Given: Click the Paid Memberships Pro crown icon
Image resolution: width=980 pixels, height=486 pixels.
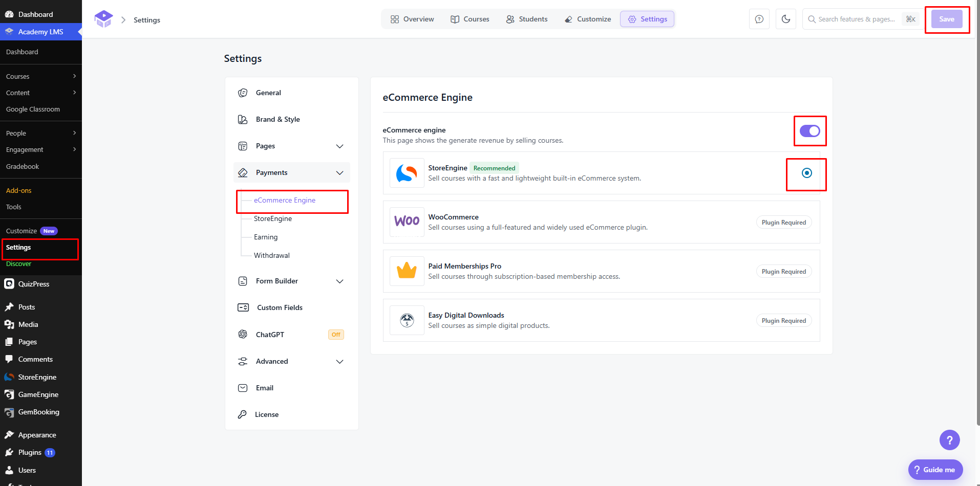Looking at the screenshot, I should (x=407, y=271).
